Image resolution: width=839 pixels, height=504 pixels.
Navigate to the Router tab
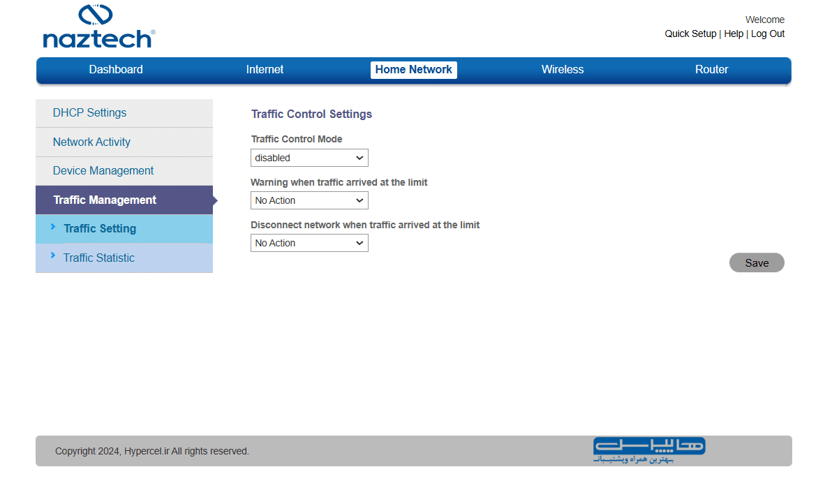(711, 70)
